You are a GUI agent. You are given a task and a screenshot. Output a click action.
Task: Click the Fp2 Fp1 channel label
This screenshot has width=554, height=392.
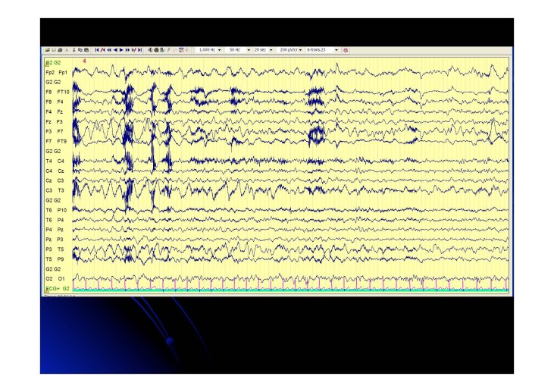(57, 73)
